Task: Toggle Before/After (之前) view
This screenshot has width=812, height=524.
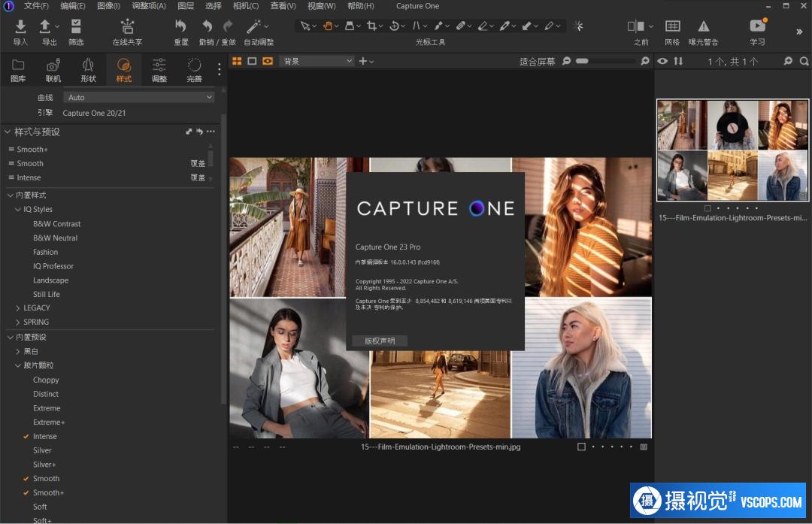Action: 636,26
